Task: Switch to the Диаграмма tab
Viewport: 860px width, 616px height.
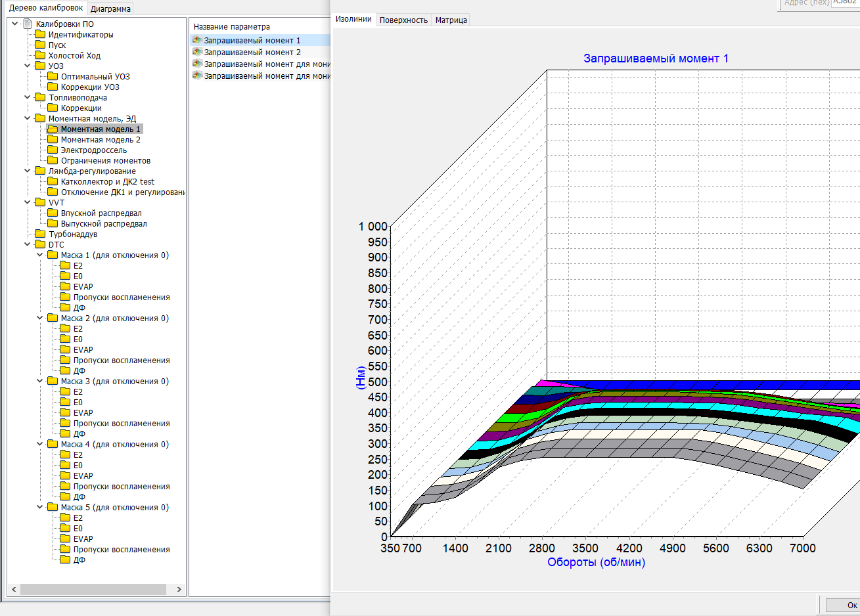Action: point(110,9)
